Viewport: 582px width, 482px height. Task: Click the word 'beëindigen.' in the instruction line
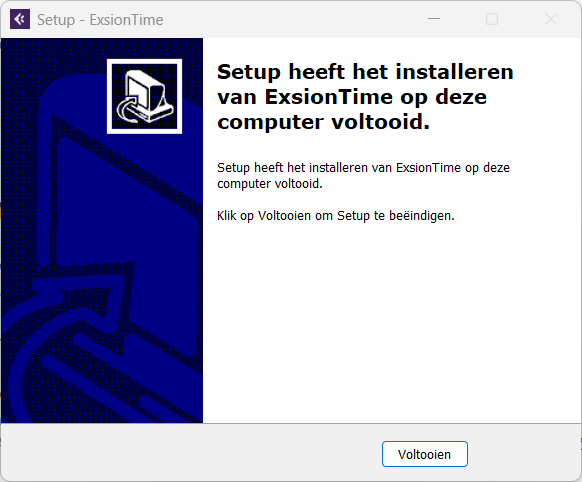coord(422,216)
